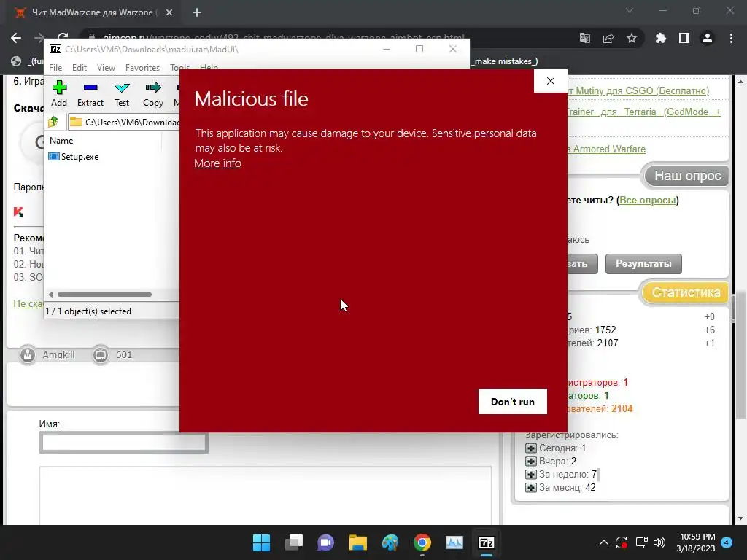Close the Malicious file dialog

pos(550,81)
